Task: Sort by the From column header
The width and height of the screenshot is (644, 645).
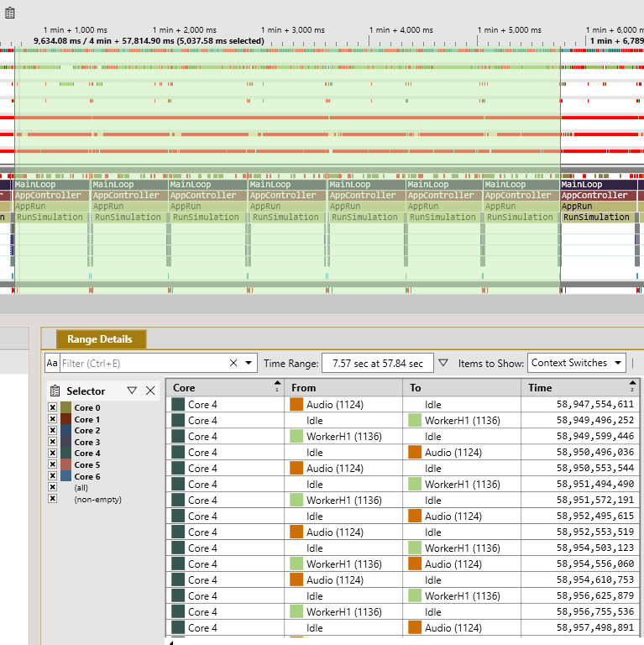Action: click(x=343, y=387)
